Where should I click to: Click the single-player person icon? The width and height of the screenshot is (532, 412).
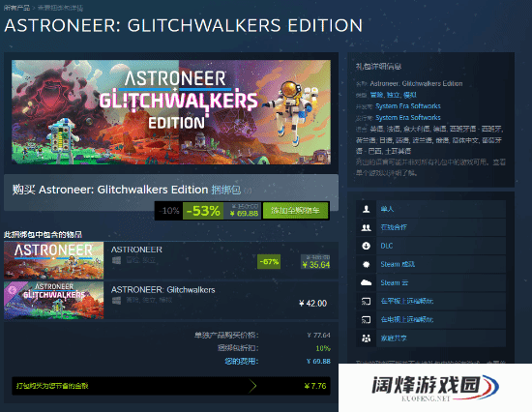tap(366, 209)
